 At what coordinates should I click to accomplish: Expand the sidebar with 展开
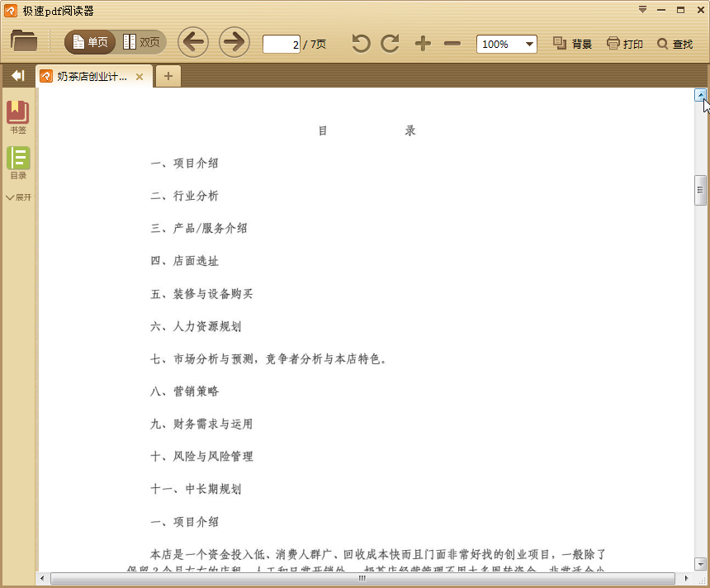tap(18, 197)
